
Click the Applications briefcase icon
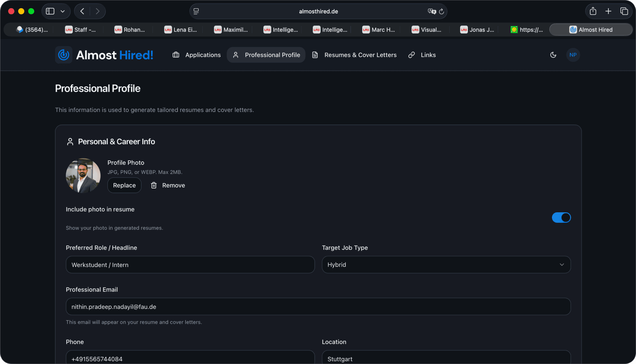pyautogui.click(x=176, y=55)
